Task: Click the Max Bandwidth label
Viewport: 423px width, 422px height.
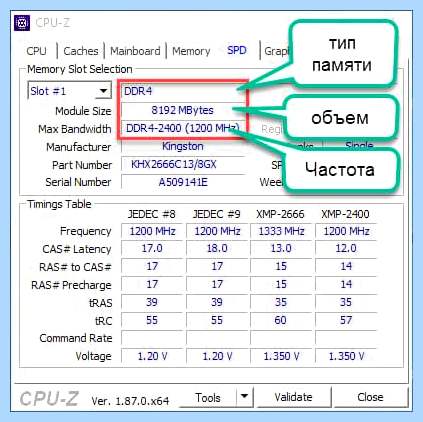Action: tap(75, 129)
